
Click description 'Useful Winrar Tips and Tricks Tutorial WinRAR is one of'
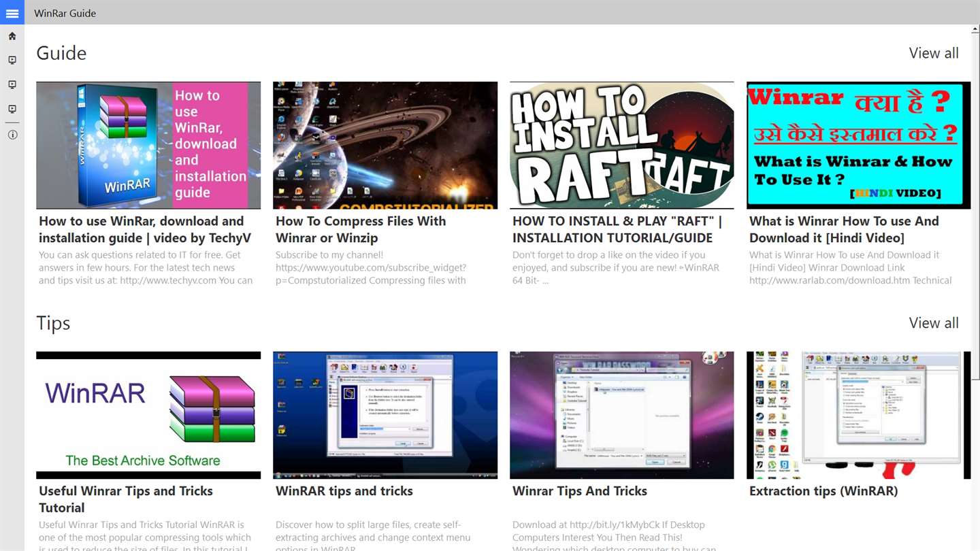point(145,536)
